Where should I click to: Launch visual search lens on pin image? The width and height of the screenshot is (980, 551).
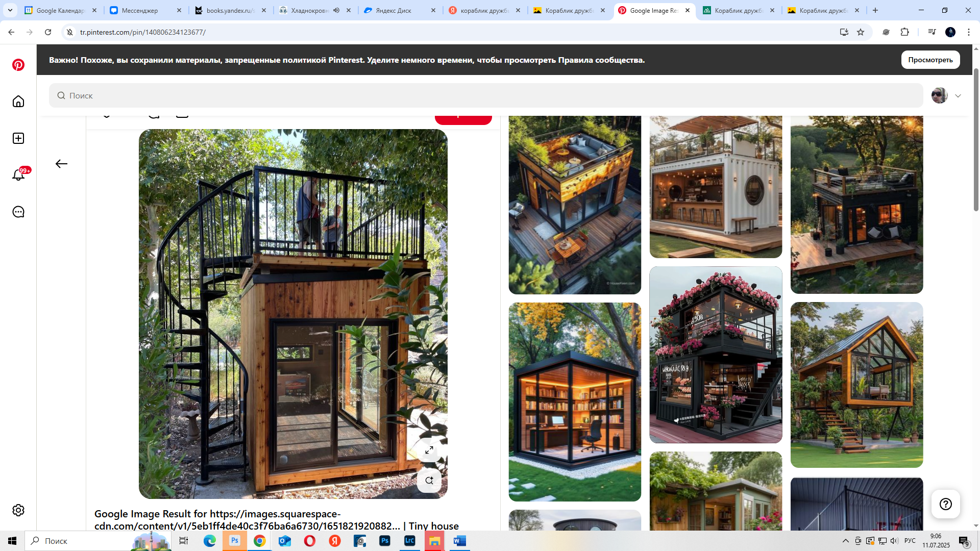pos(429,481)
